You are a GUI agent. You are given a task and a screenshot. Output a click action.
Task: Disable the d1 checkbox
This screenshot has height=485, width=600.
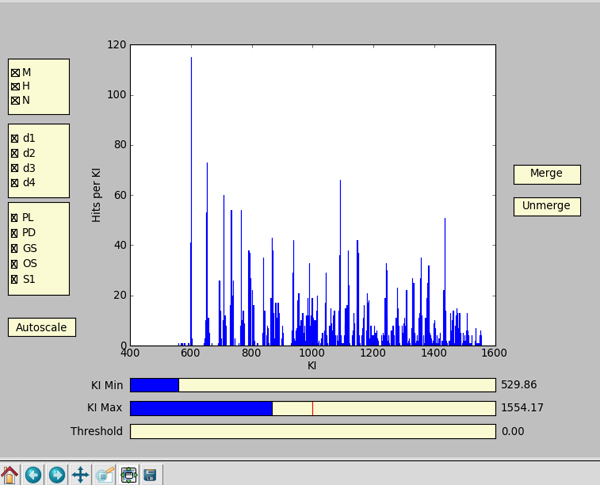(x=15, y=138)
